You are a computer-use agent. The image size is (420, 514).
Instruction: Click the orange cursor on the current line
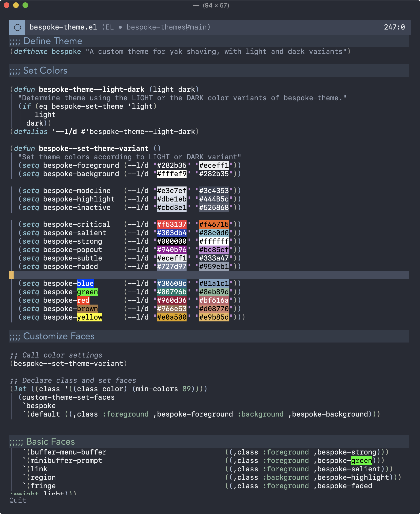click(x=11, y=275)
